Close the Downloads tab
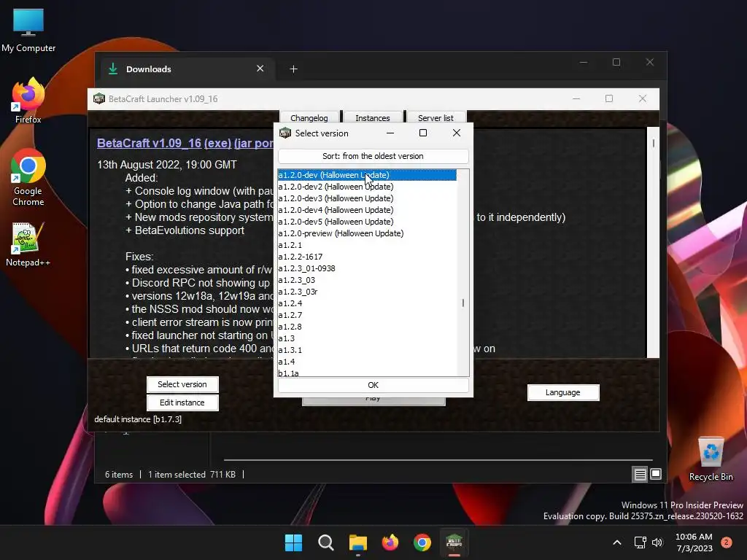This screenshot has height=560, width=747. click(260, 69)
